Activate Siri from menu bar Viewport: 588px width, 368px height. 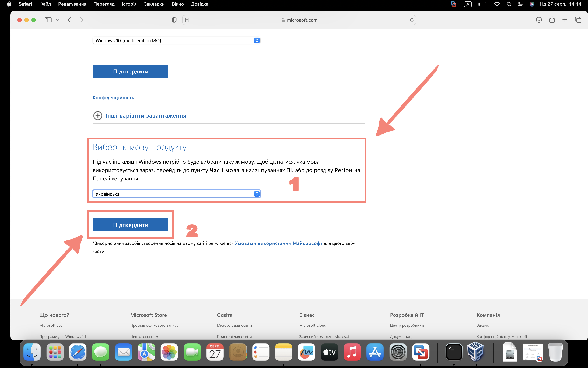click(x=532, y=4)
